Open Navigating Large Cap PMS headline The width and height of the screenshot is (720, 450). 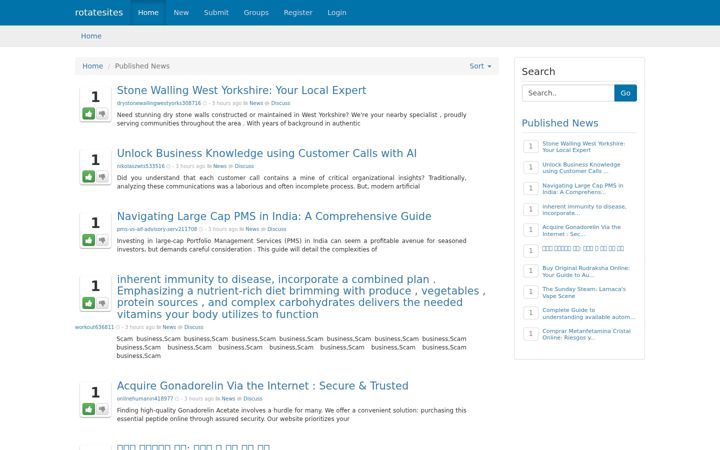pyautogui.click(x=274, y=216)
